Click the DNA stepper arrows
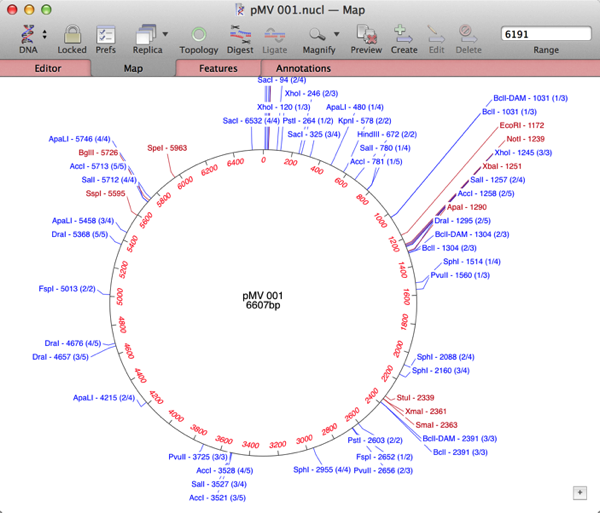Screen dimensions: 600x513 coord(45,33)
